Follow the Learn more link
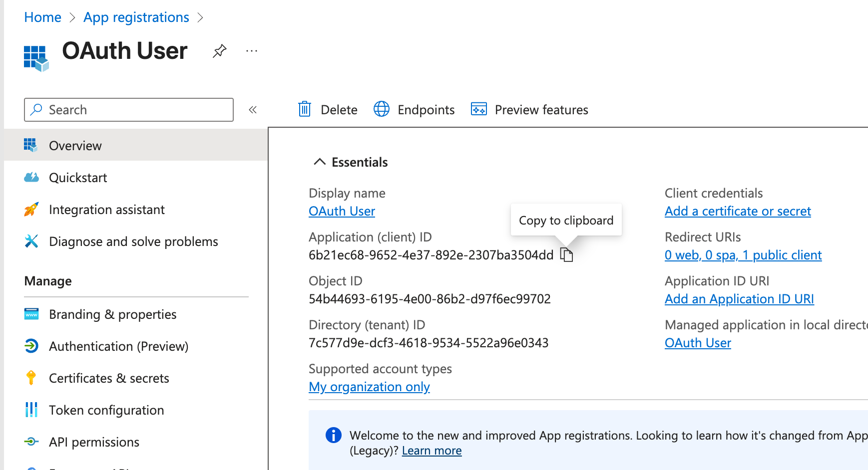Image resolution: width=868 pixels, height=470 pixels. 432,451
